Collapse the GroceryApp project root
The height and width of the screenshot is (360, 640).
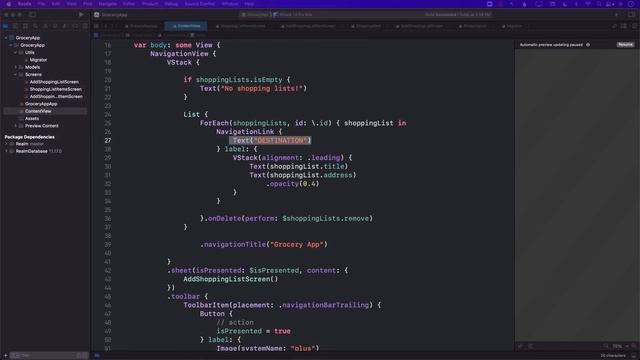point(6,38)
